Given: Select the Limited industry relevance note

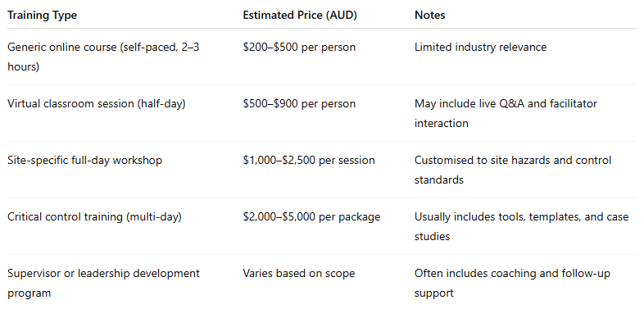Looking at the screenshot, I should click(x=480, y=48).
